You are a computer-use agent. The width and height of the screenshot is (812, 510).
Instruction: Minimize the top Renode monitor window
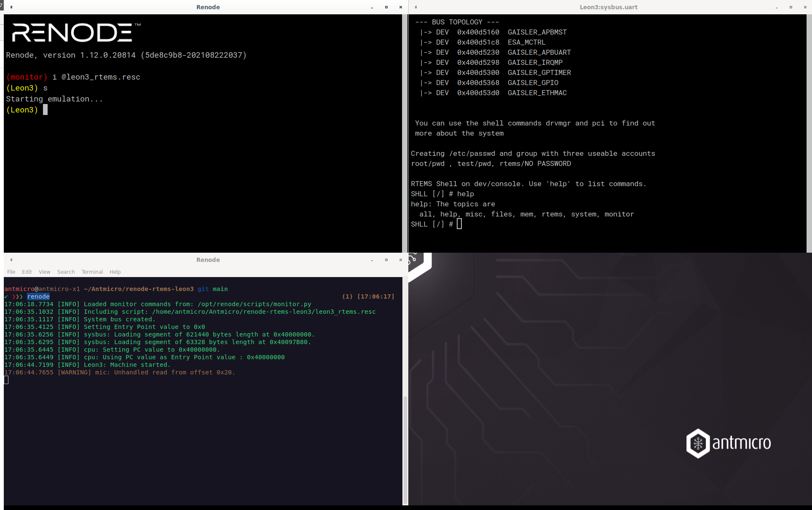372,7
